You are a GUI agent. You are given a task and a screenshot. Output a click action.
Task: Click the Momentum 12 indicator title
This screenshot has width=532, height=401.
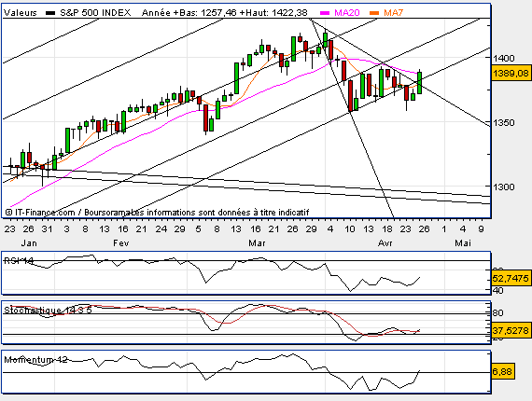click(x=35, y=360)
